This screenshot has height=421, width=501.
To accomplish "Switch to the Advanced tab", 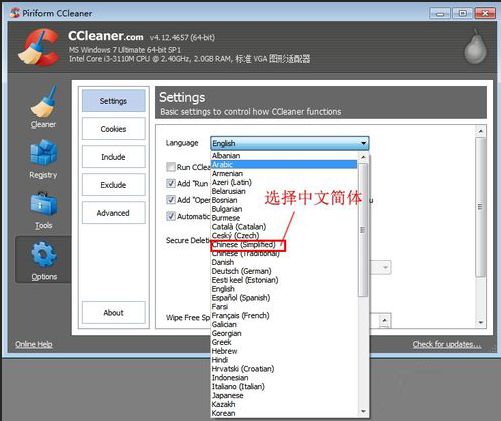I will pyautogui.click(x=114, y=213).
